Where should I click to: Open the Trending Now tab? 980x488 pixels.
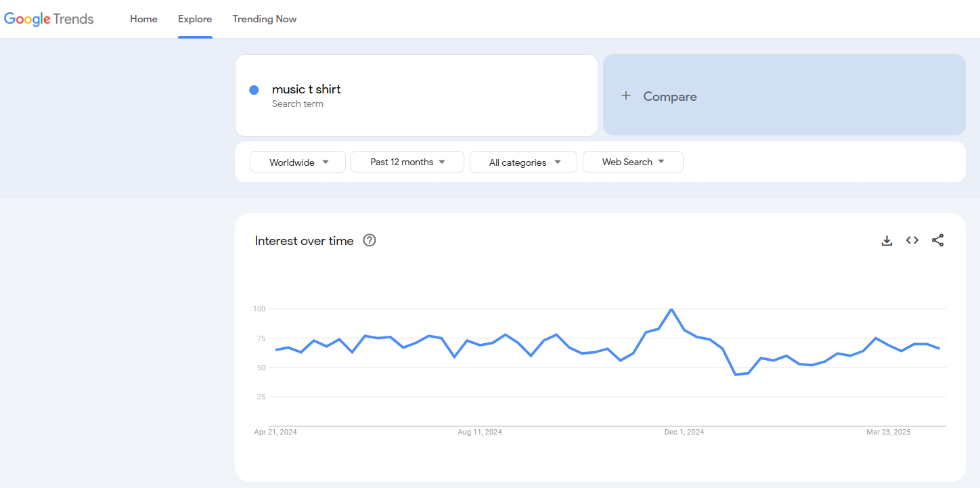[x=265, y=19]
